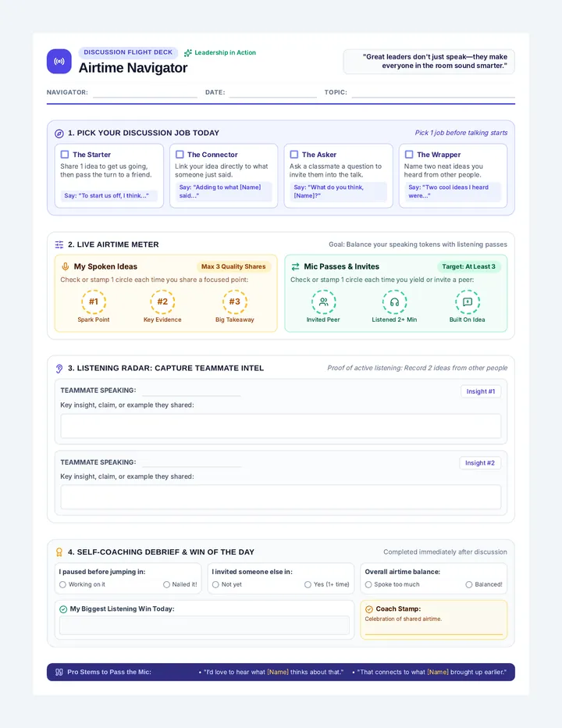562x728 pixels.
Task: Click the Insight #1 tag
Action: point(481,391)
